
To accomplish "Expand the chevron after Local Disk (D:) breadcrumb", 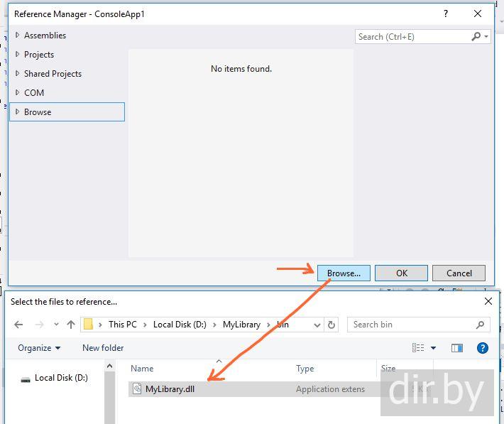I will 214,325.
